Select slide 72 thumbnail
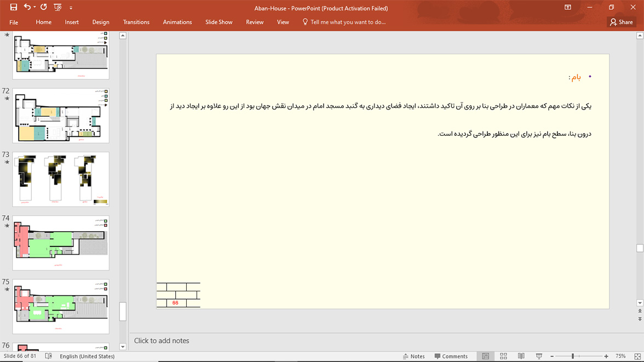Image resolution: width=644 pixels, height=362 pixels. (x=61, y=116)
